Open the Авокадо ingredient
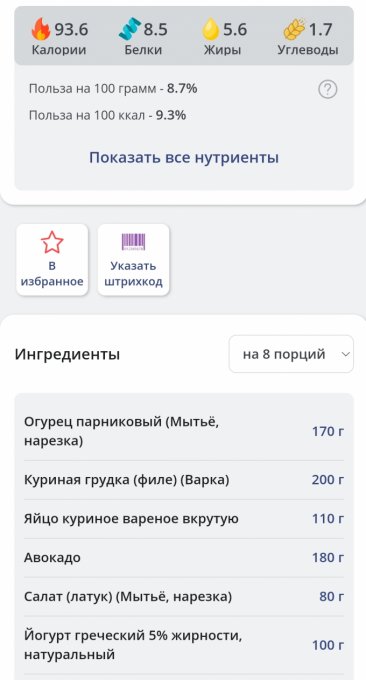 click(184, 558)
